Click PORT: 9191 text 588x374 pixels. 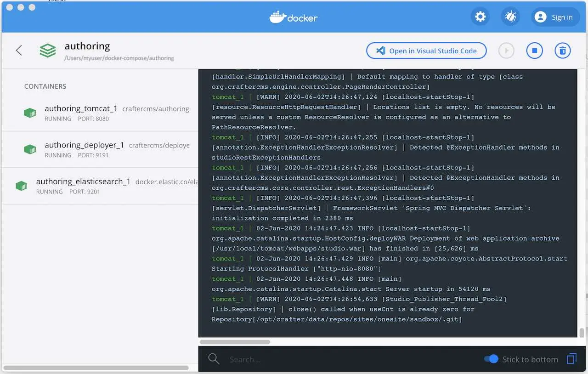click(93, 155)
